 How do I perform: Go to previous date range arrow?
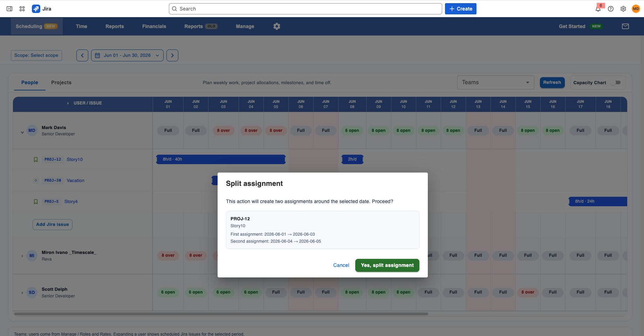point(82,55)
